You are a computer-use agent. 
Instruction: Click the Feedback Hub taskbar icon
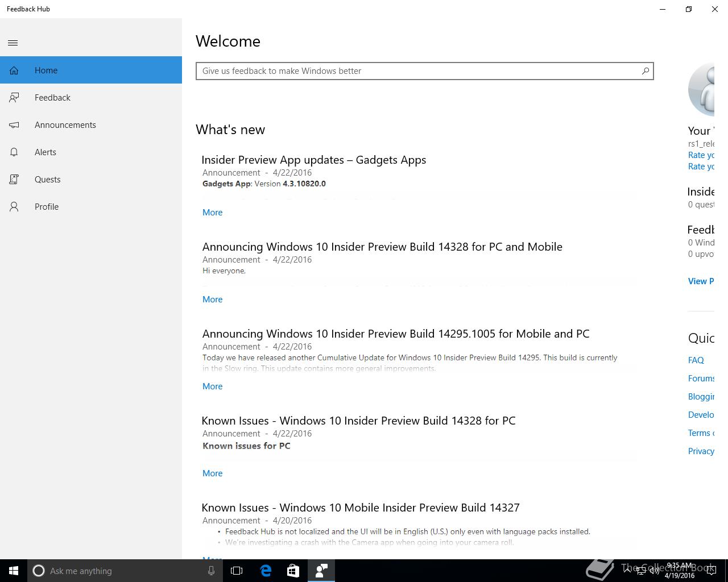coord(321,571)
